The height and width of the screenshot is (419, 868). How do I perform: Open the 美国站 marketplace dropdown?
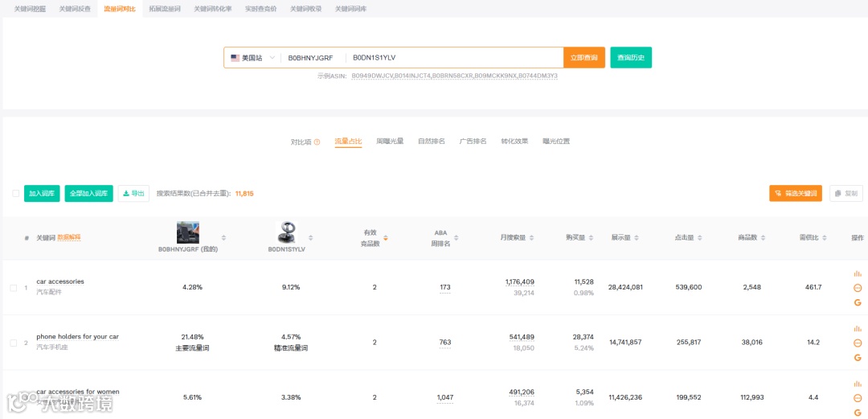click(x=253, y=58)
